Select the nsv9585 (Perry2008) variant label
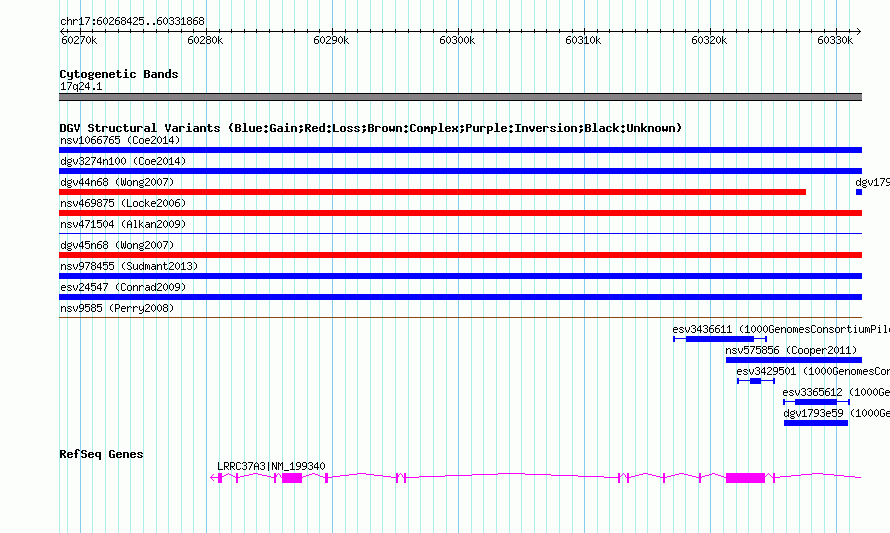890x533 pixels. pos(117,308)
